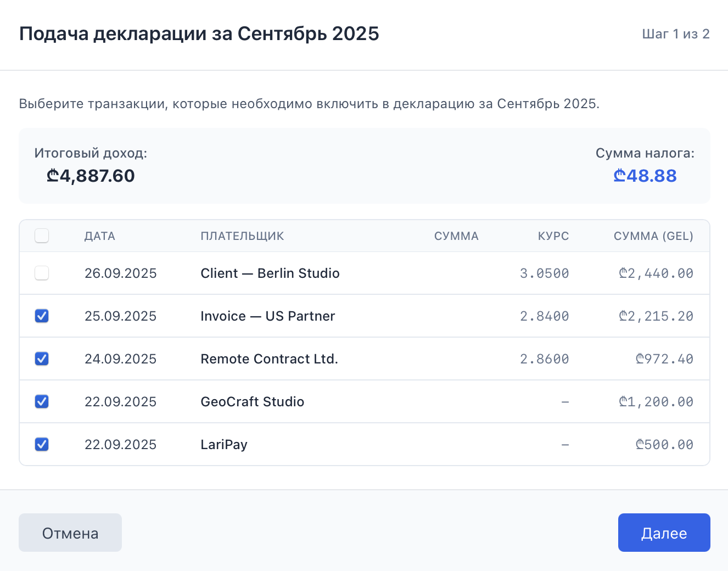Click the СУММА (GEL) column header
Viewport: 728px width, 571px height.
pyautogui.click(x=653, y=236)
